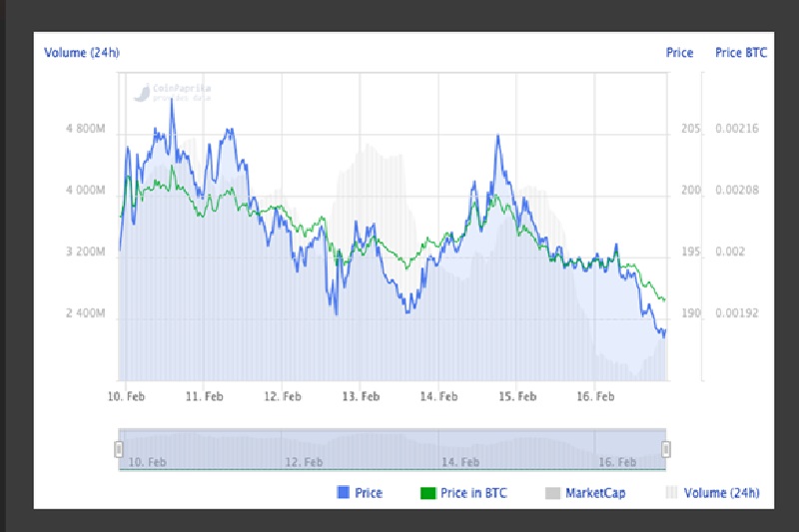This screenshot has height=532, width=799.
Task: Show the Volume (24h) series via legend text
Action: (x=721, y=493)
